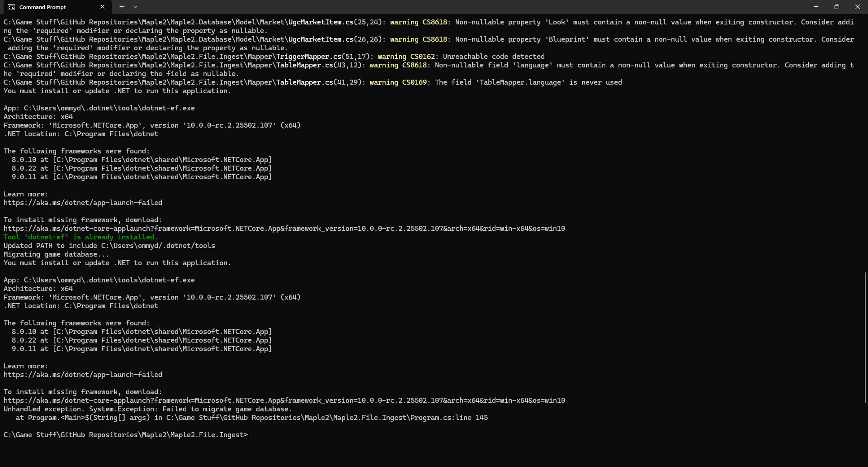Click "The field 'TableMapper.language' is never used"

click(528, 82)
